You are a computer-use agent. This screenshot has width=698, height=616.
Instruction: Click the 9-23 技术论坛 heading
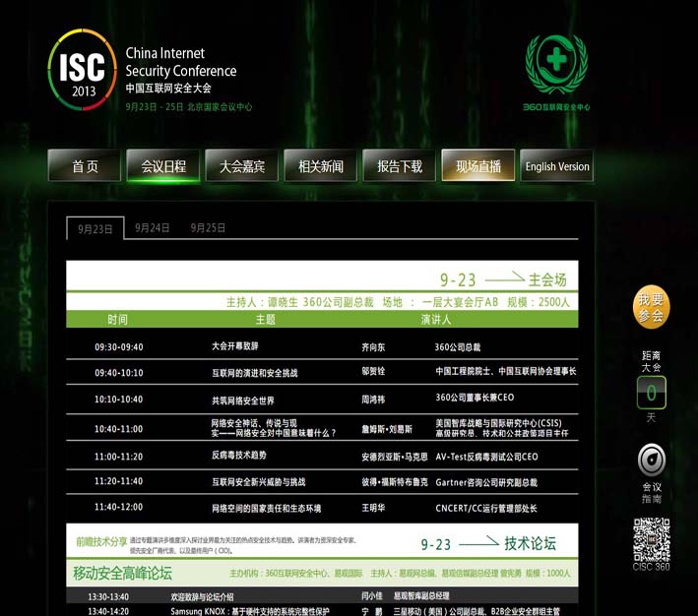tap(488, 543)
